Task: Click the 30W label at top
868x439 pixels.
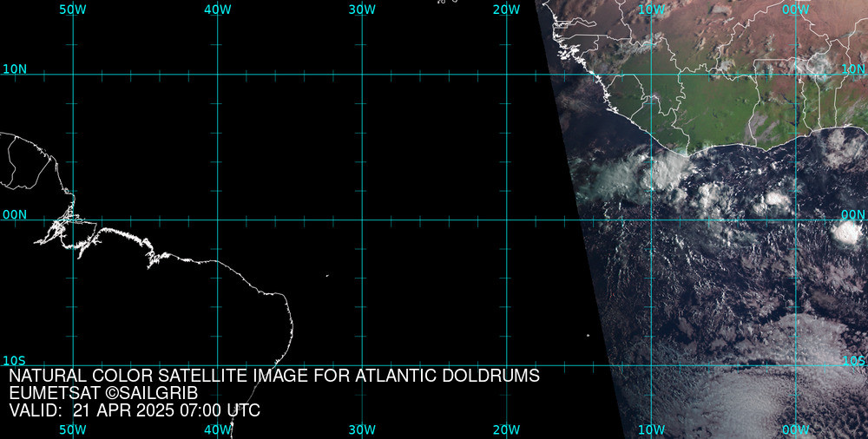Action: click(x=362, y=10)
